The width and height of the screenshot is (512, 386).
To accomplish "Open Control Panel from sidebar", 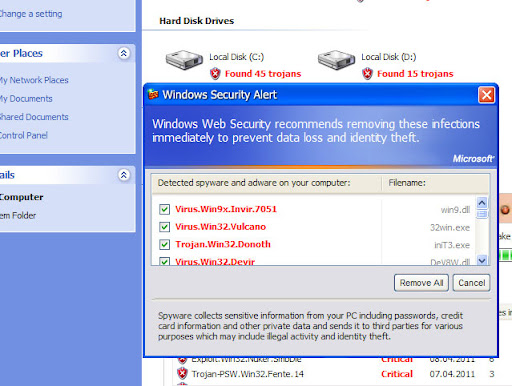I will pyautogui.click(x=23, y=136).
